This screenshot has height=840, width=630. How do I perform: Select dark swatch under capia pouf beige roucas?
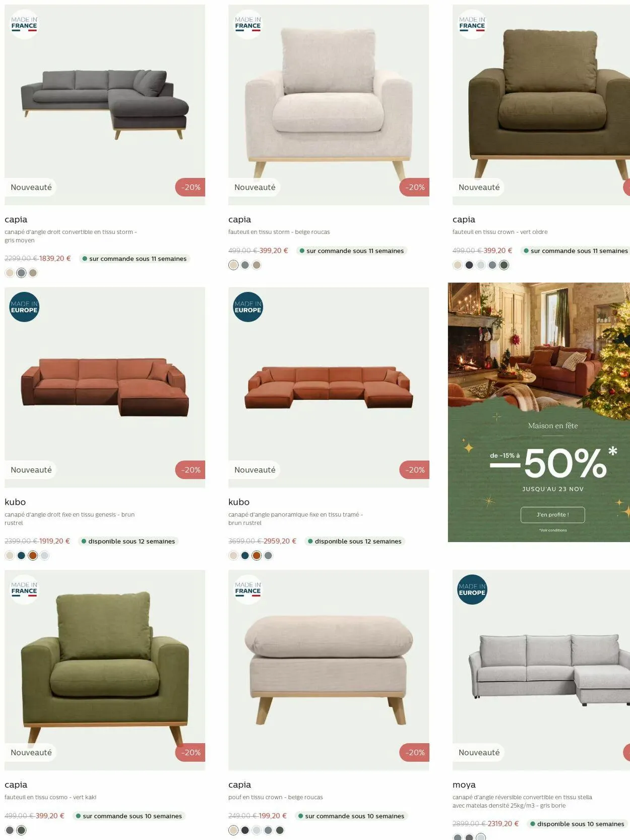click(x=245, y=830)
